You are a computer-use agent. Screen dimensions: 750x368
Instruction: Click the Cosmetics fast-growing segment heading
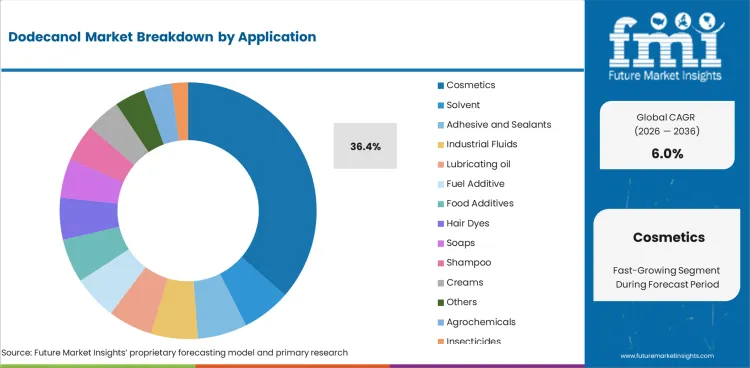click(669, 237)
